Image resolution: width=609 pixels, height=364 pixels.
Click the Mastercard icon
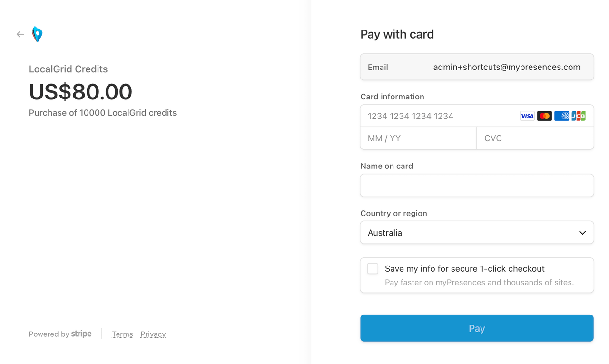[x=544, y=116]
